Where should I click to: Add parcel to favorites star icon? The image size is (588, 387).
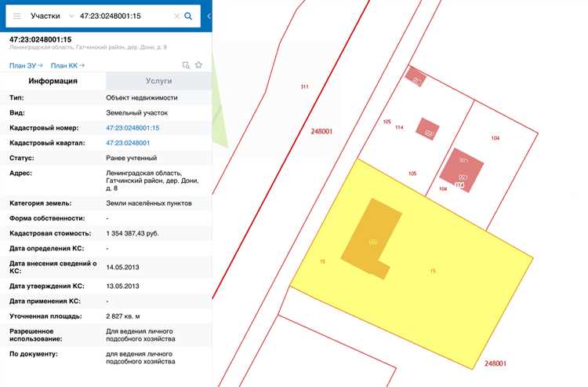(199, 65)
